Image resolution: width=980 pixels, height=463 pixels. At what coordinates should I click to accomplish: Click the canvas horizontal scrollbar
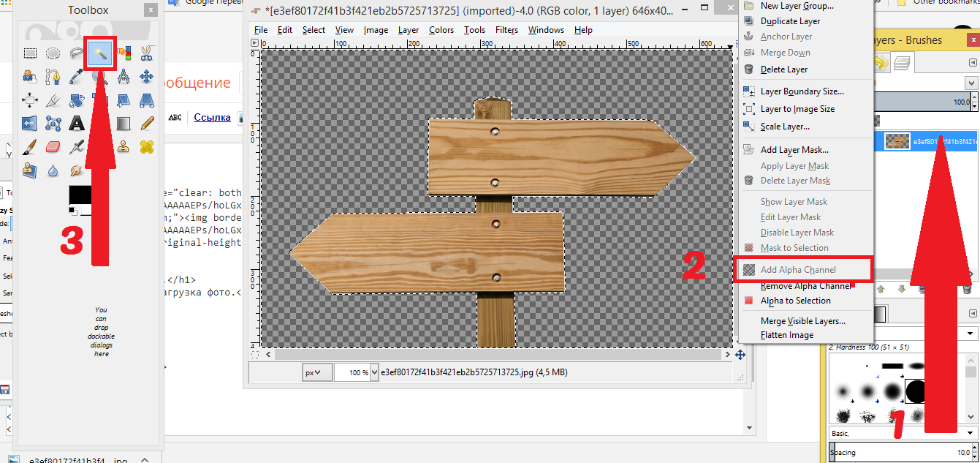(497, 354)
